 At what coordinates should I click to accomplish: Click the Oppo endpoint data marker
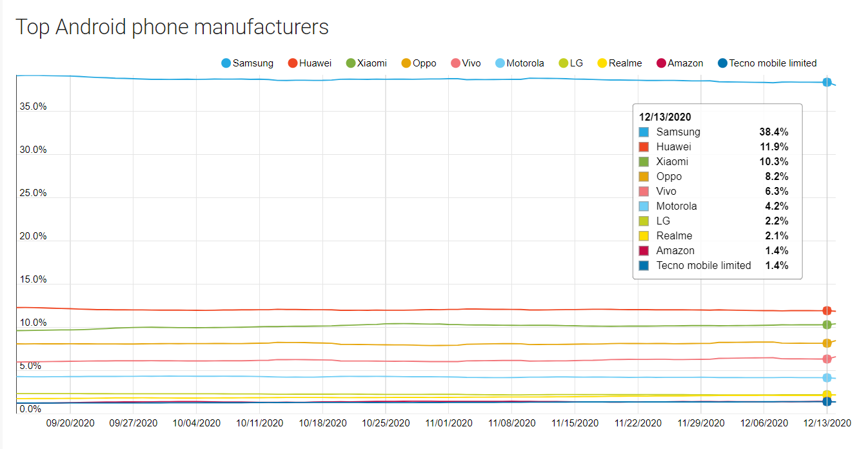(827, 343)
